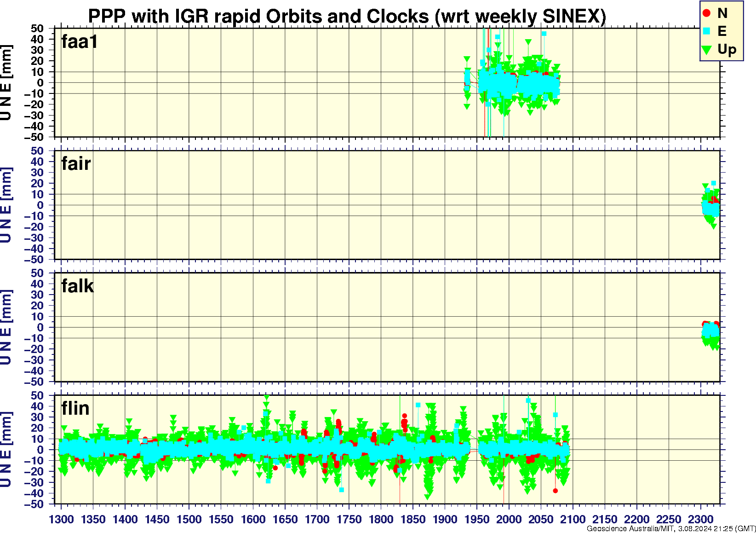This screenshot has height=533, width=756.
Task: Click the station label "falk"
Action: [x=78, y=286]
